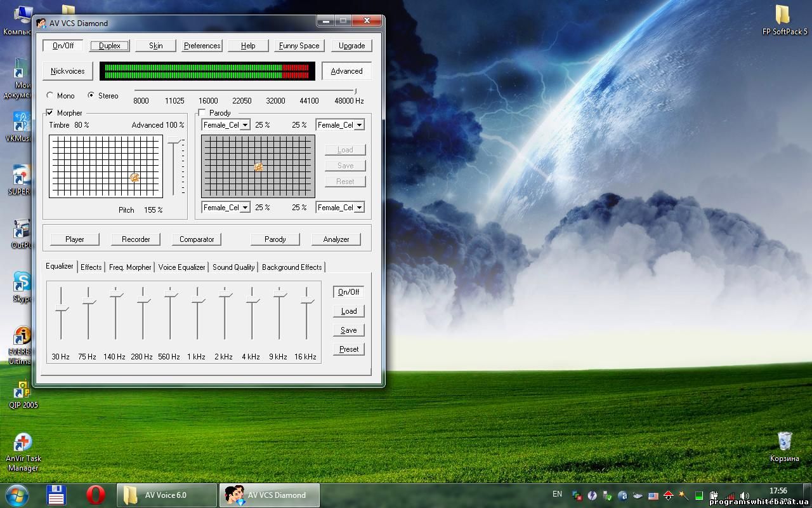Screen dimensions: 812x508
Task: Click the green square tray icon
Action: click(x=699, y=496)
